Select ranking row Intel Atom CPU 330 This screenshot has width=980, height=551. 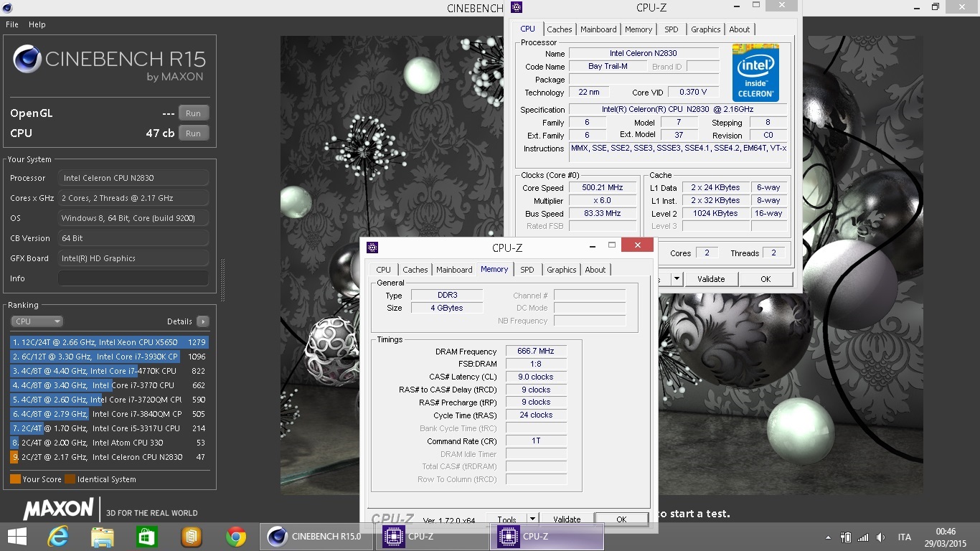(109, 443)
